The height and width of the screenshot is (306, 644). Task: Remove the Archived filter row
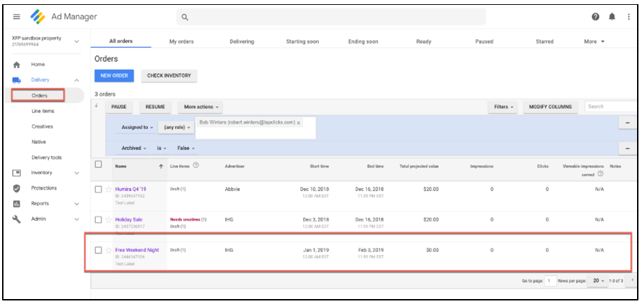627,148
